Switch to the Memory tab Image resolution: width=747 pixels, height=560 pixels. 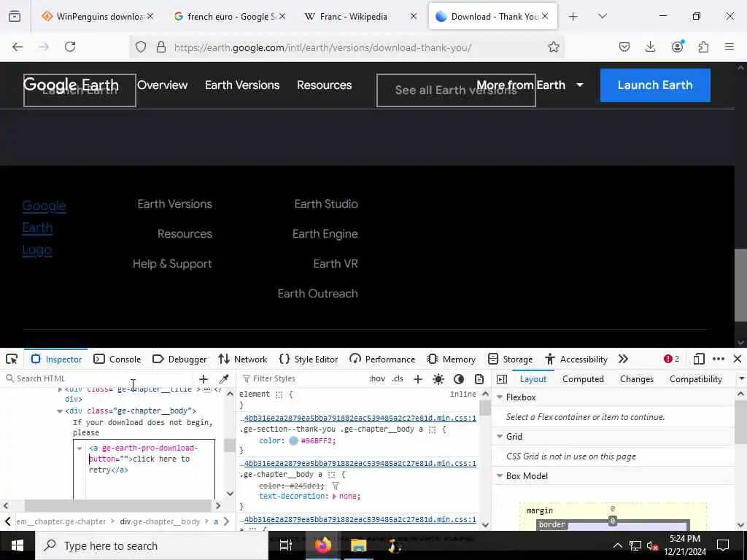click(x=451, y=359)
